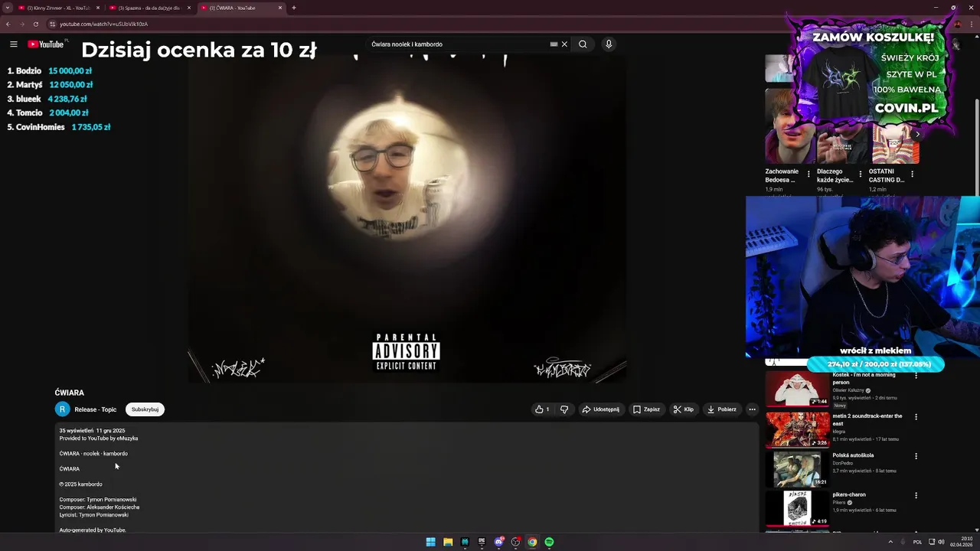Open Chrome from the taskbar

[x=532, y=542]
